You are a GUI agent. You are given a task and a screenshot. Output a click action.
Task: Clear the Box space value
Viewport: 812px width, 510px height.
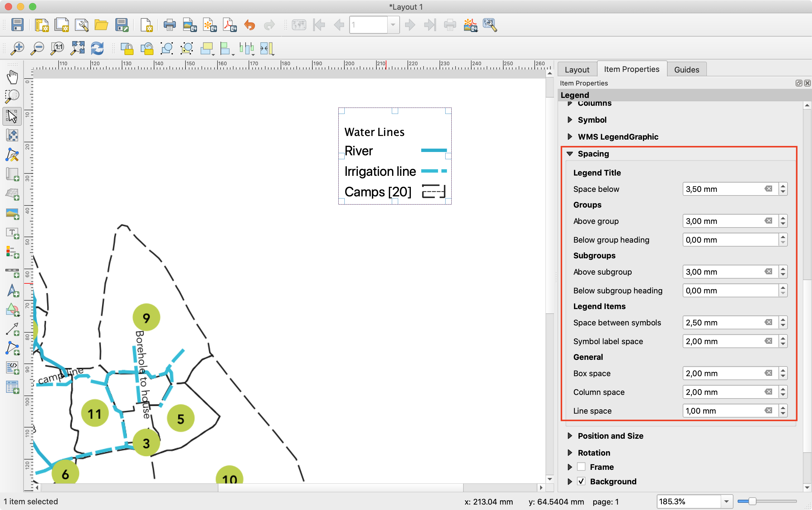[768, 373]
